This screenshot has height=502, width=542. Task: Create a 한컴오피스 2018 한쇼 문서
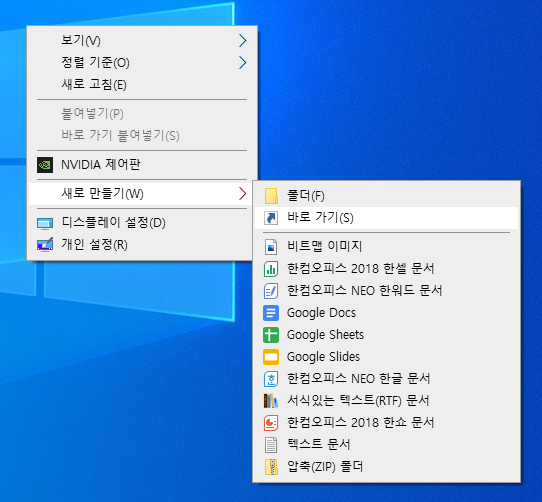point(386,423)
